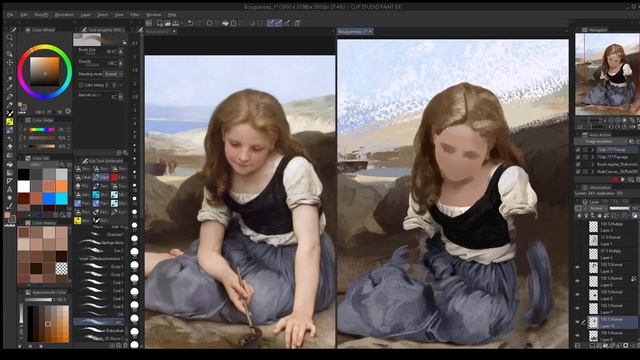Select the Move layer tool
This screenshot has height=360, width=640.
click(10, 62)
